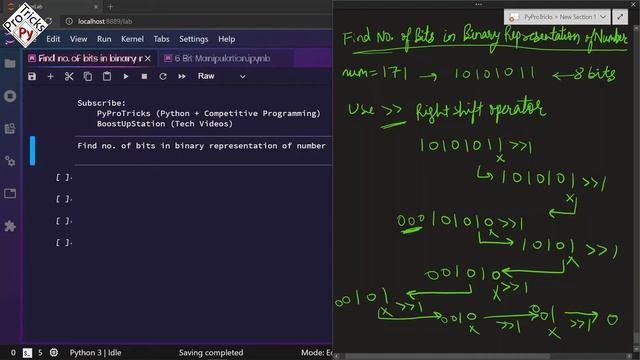Click the Saving completed status text
This screenshot has height=360, width=640.
click(x=211, y=353)
